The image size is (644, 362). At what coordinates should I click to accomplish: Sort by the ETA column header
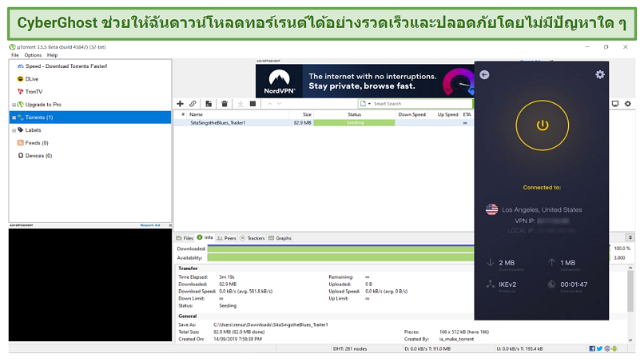pos(467,114)
